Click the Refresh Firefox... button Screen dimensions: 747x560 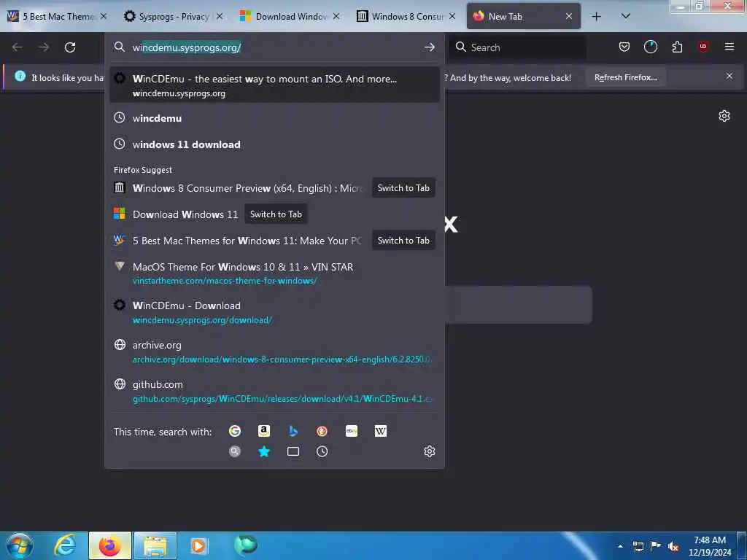(x=625, y=77)
